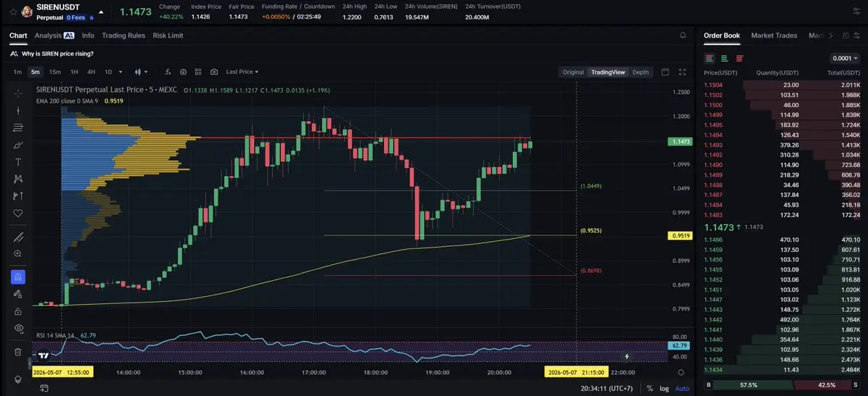The height and width of the screenshot is (396, 868).
Task: Select the trend line drawing tool
Action: tap(18, 111)
